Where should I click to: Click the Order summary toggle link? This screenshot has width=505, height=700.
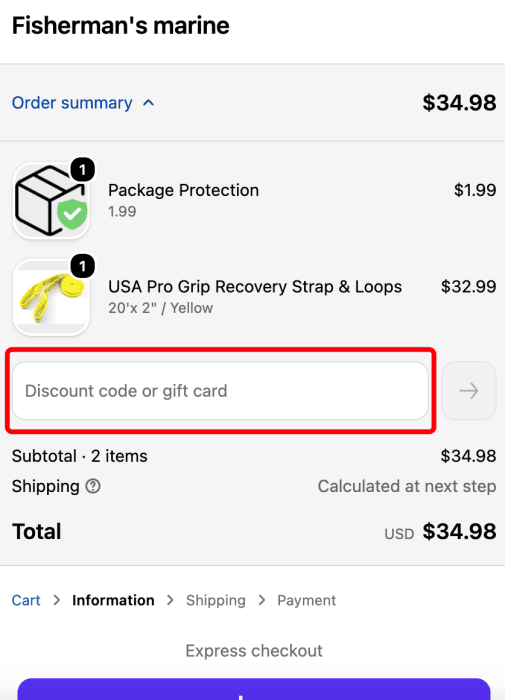72,103
